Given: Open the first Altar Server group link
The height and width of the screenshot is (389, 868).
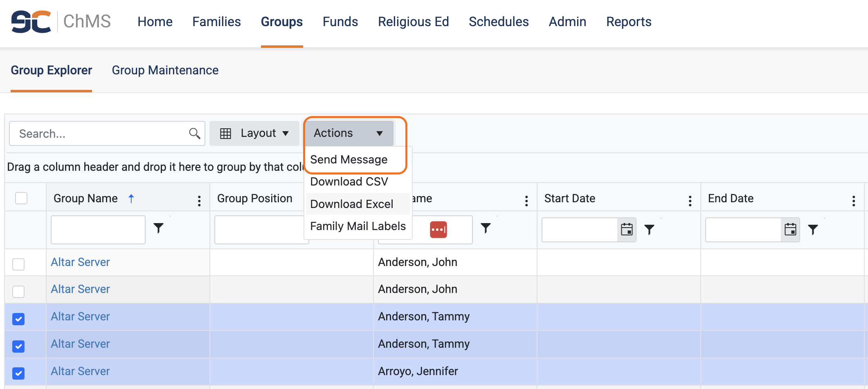Looking at the screenshot, I should coord(80,262).
